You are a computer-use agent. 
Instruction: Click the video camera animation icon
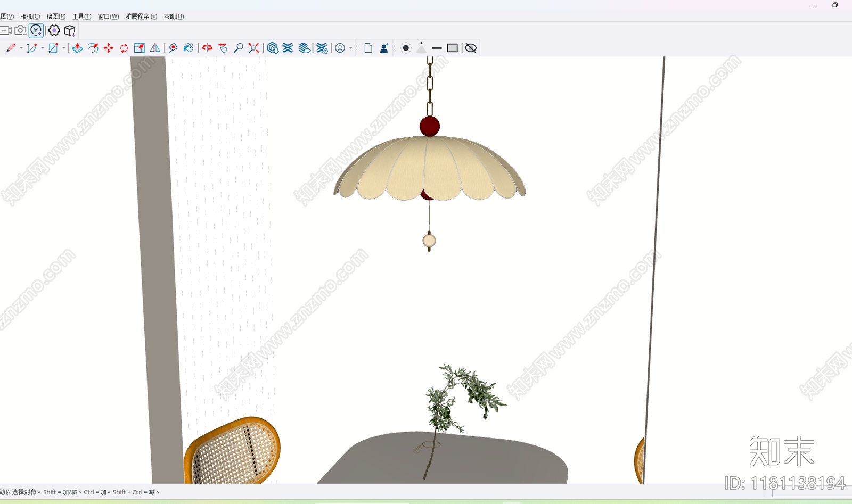[x=5, y=30]
